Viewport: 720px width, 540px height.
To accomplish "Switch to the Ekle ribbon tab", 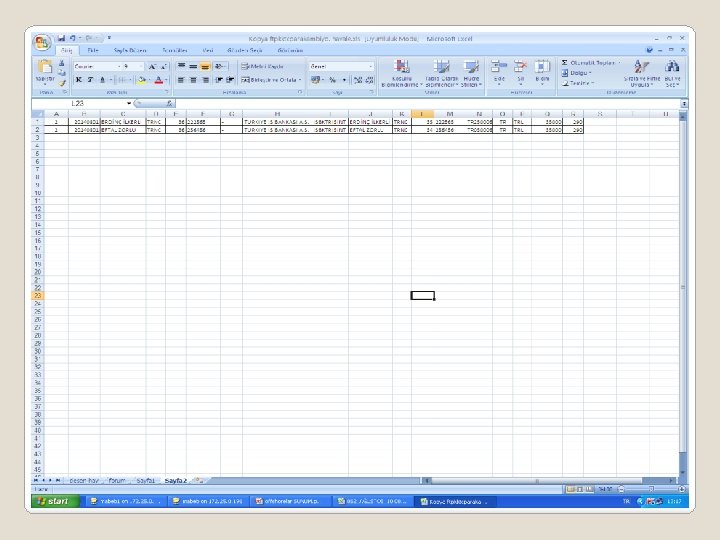I will coord(93,50).
